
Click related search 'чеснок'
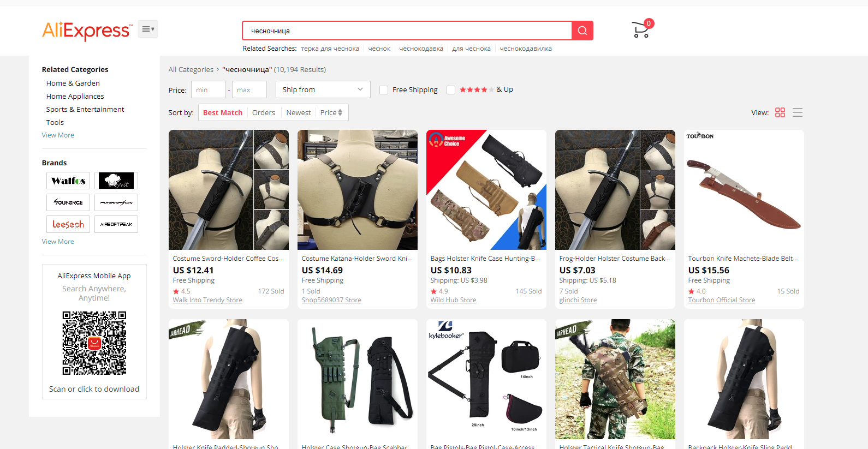tap(379, 49)
